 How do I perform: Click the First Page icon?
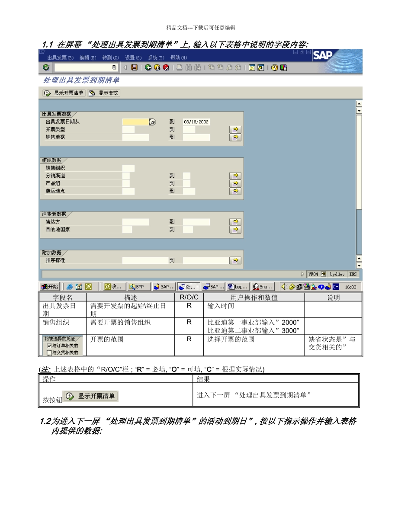pos(211,67)
